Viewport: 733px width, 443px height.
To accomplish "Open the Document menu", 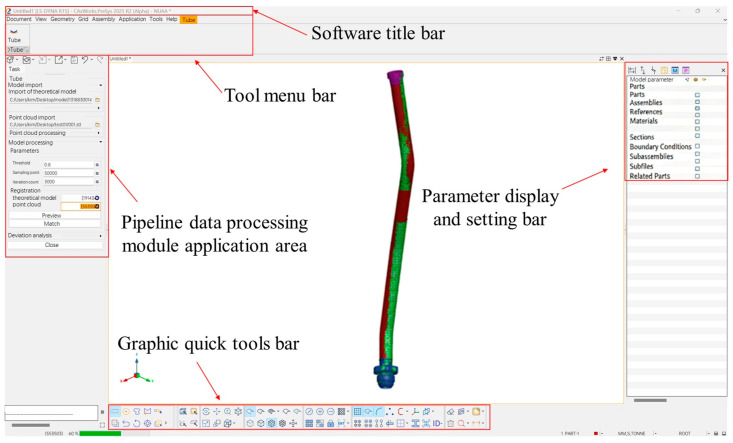I will [19, 19].
